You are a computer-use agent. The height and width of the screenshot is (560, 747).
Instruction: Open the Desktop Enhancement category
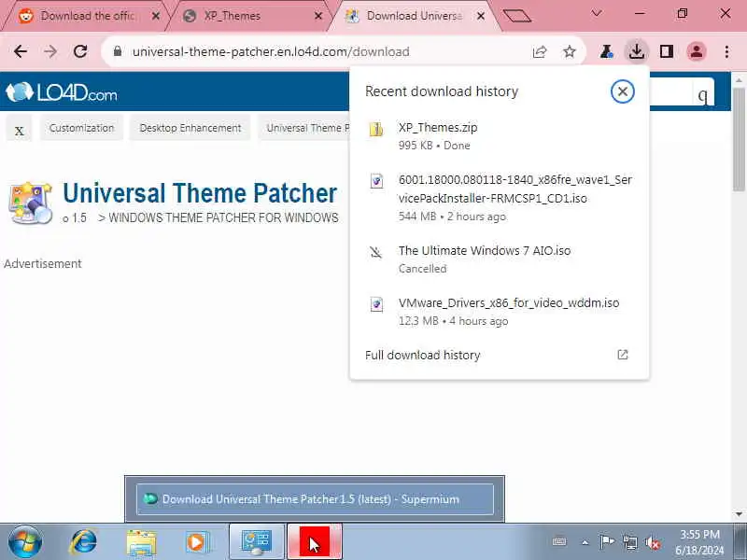[x=190, y=128]
